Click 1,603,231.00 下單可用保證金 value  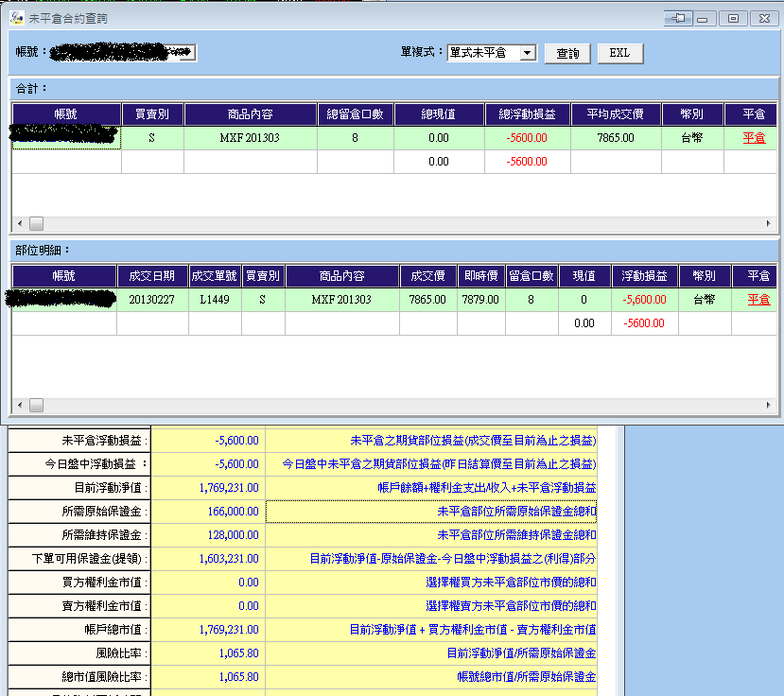point(208,559)
